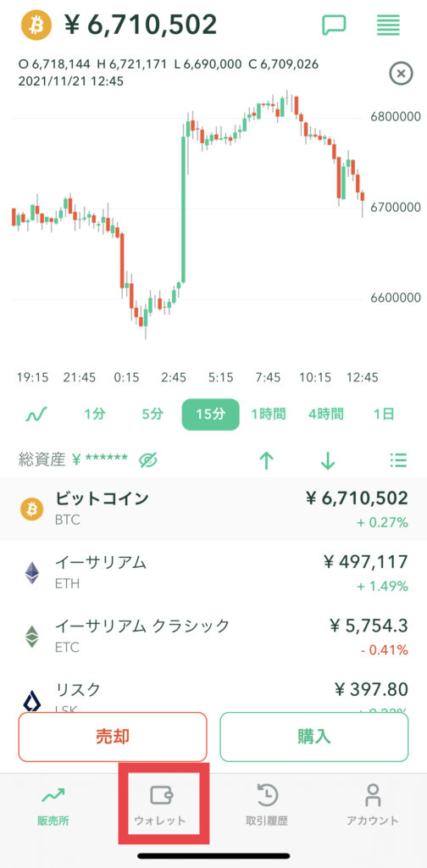
Task: Select the イーサリアム ETH row
Action: point(213,574)
